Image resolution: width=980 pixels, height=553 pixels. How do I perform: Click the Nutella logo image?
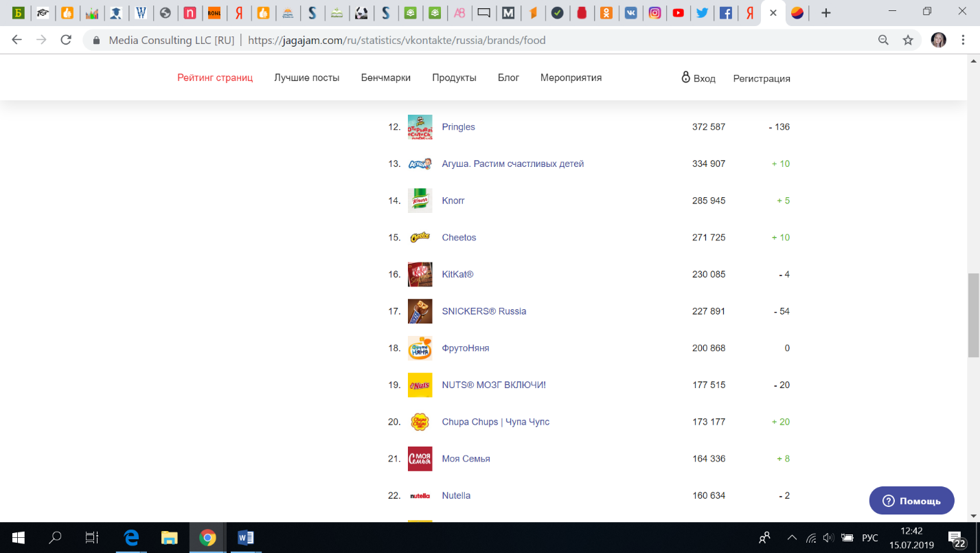click(x=420, y=495)
